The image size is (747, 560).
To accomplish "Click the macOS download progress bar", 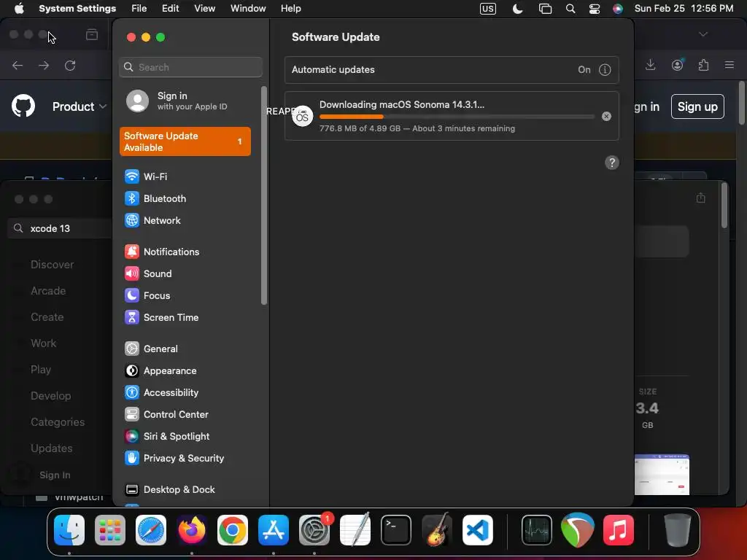I will (x=457, y=117).
